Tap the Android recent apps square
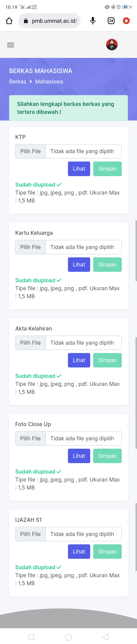 tap(31, 637)
